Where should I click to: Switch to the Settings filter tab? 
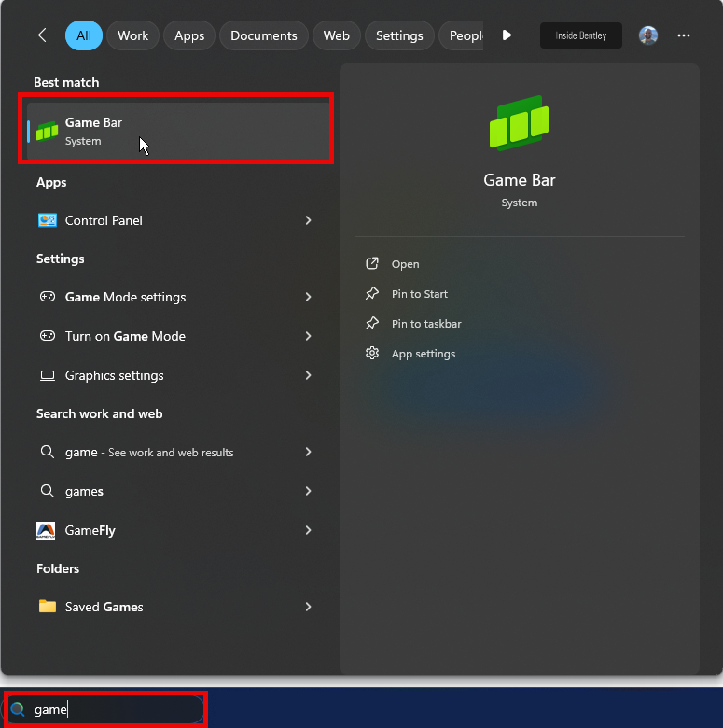pos(399,35)
